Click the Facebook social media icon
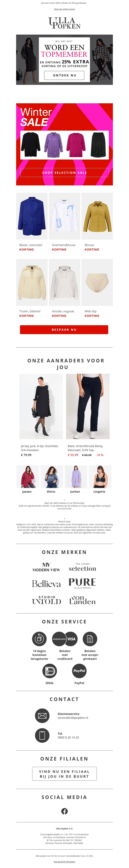This screenshot has width=129, height=868. pyautogui.click(x=64, y=811)
